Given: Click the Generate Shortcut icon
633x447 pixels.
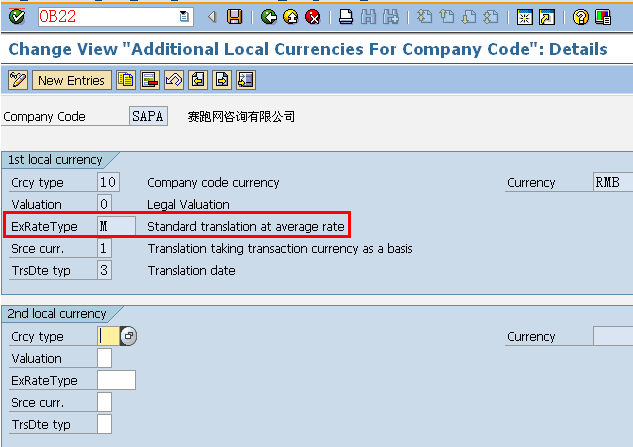Looking at the screenshot, I should (x=547, y=17).
